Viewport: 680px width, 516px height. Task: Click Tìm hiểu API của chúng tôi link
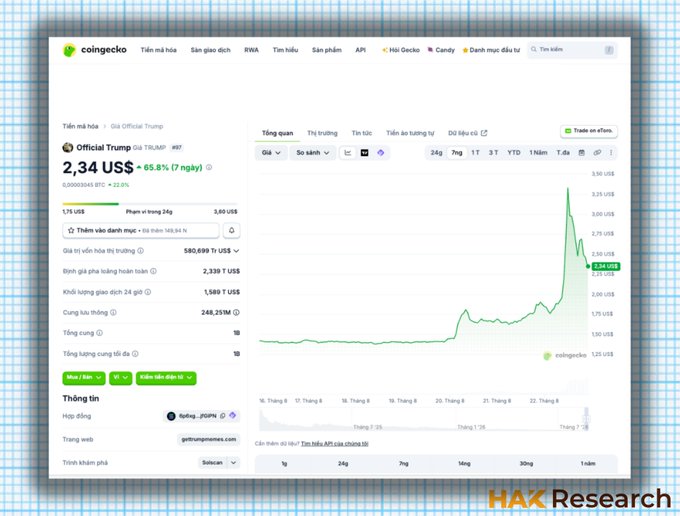335,444
